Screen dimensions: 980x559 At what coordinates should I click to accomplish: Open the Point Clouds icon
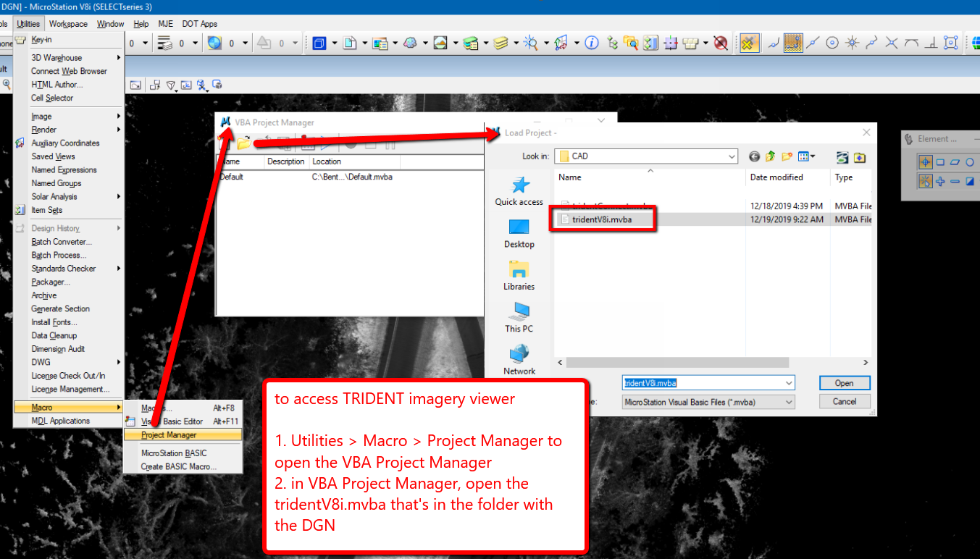[x=411, y=43]
